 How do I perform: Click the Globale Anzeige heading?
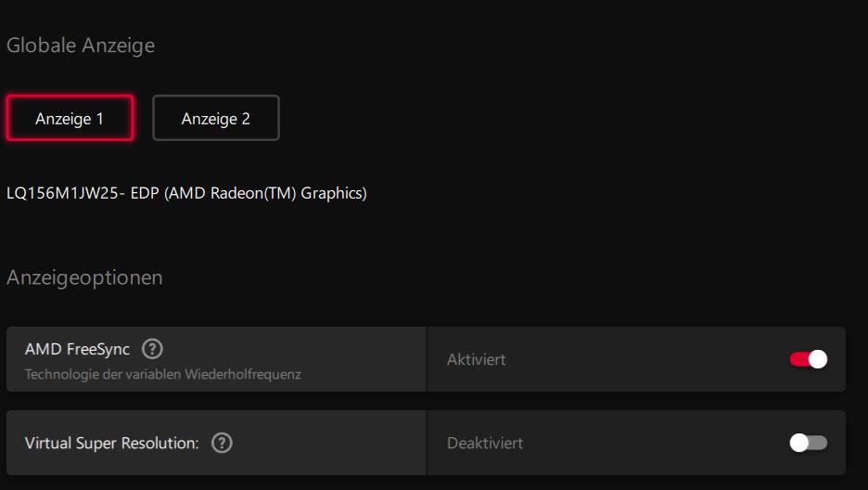[x=81, y=45]
